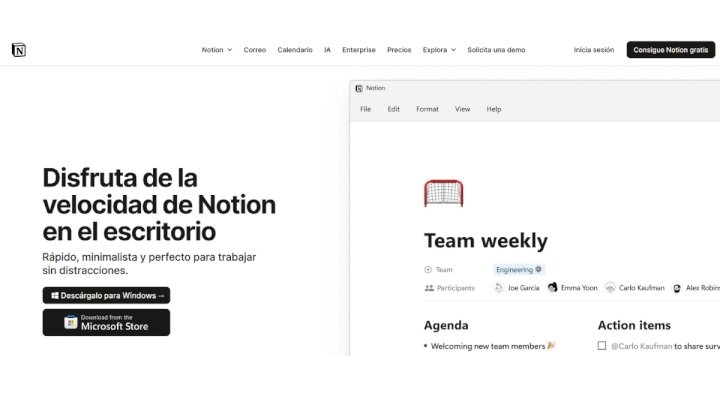Open the Microsoft Store download badge

106,322
